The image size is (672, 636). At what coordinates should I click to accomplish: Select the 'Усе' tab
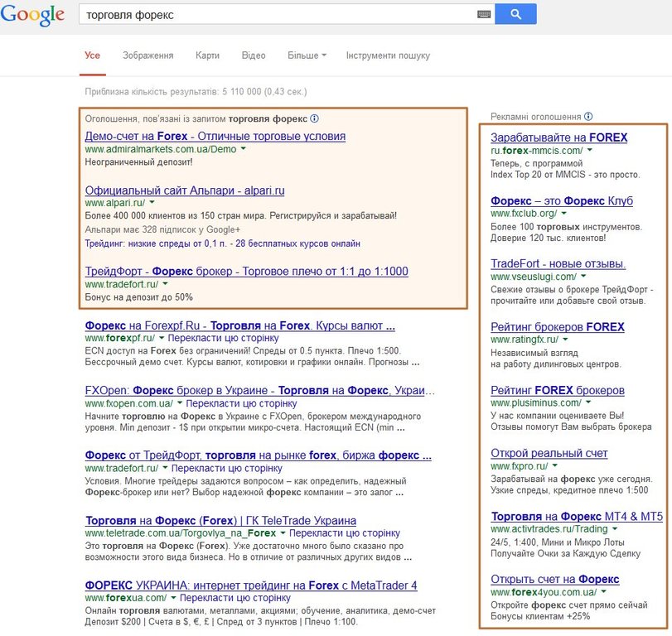coord(92,55)
